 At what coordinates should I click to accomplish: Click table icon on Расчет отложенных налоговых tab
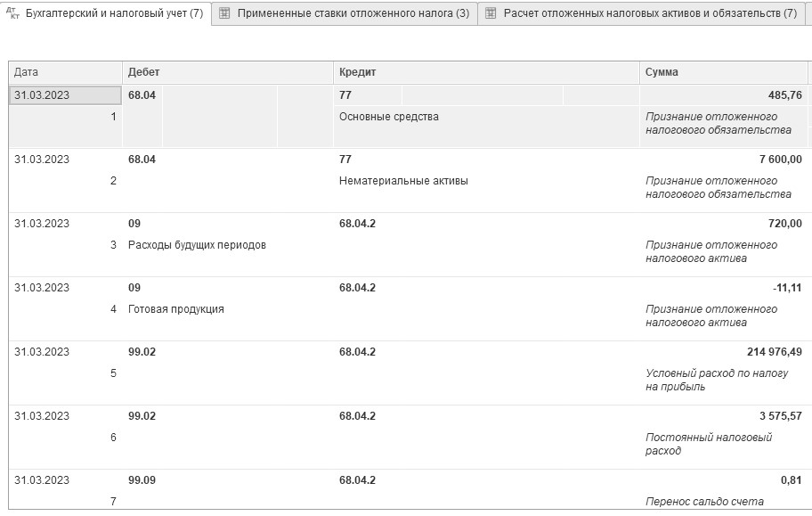pos(491,13)
